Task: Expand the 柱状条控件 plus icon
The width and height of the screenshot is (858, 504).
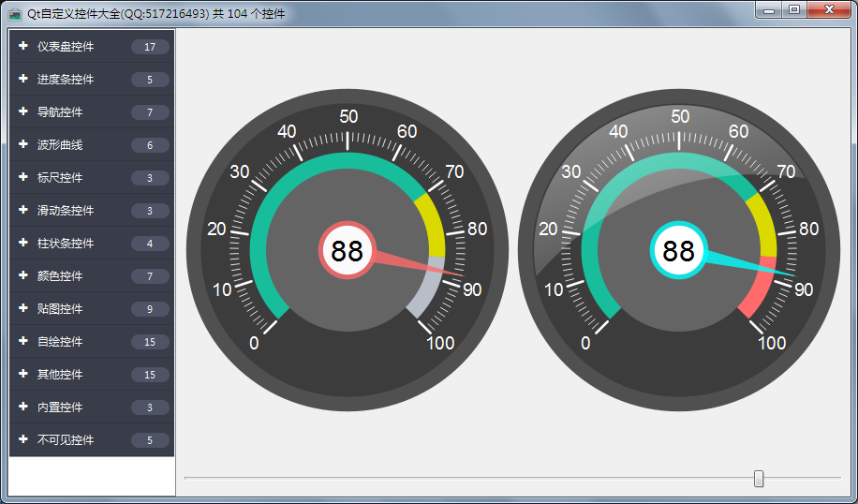Action: coord(23,243)
